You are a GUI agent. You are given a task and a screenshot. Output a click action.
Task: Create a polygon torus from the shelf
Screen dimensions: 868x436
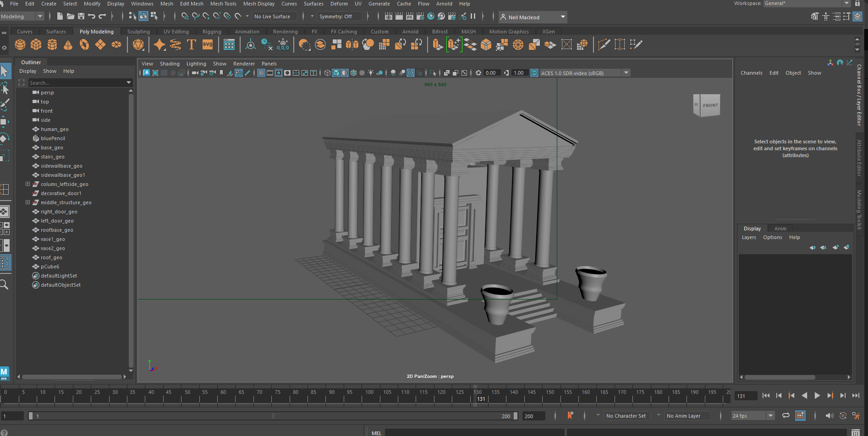[84, 44]
